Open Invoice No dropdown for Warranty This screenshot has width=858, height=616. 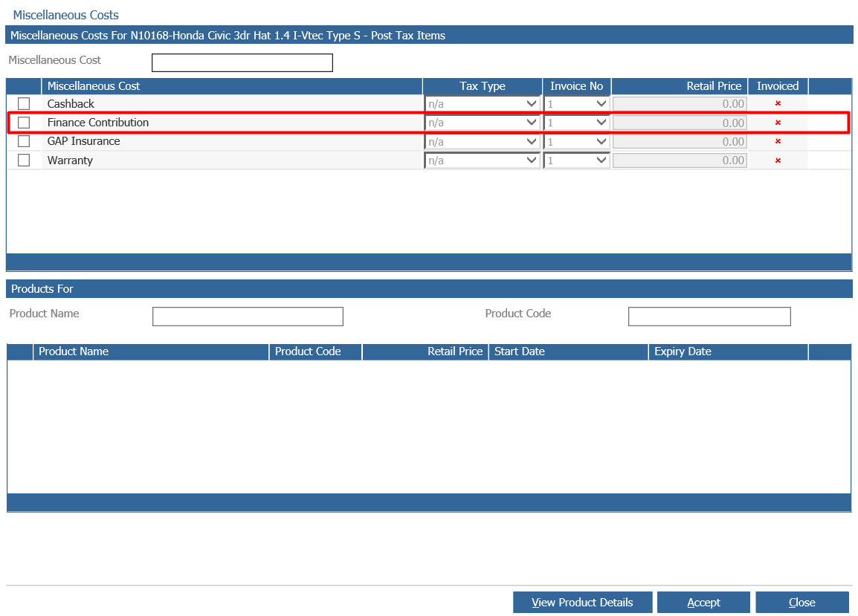(x=577, y=161)
